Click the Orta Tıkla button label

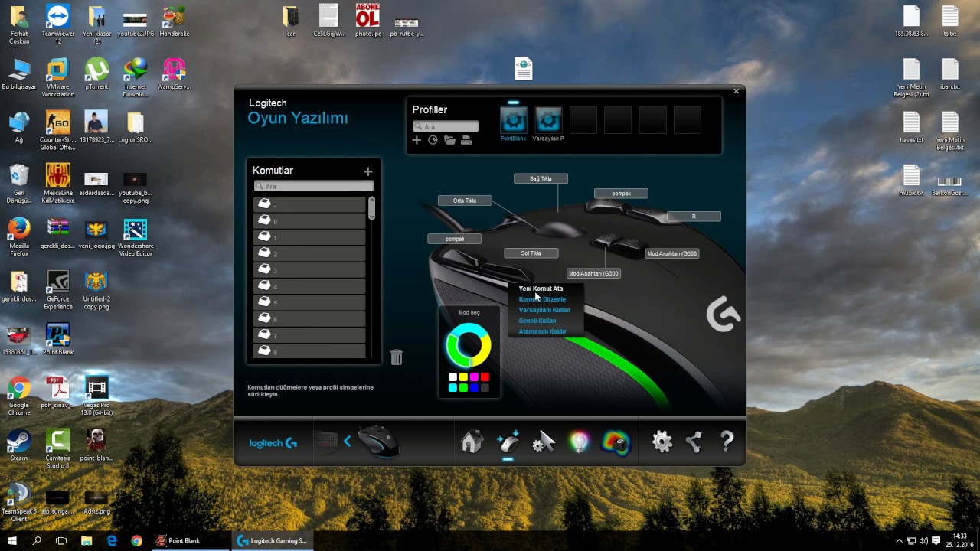(465, 201)
